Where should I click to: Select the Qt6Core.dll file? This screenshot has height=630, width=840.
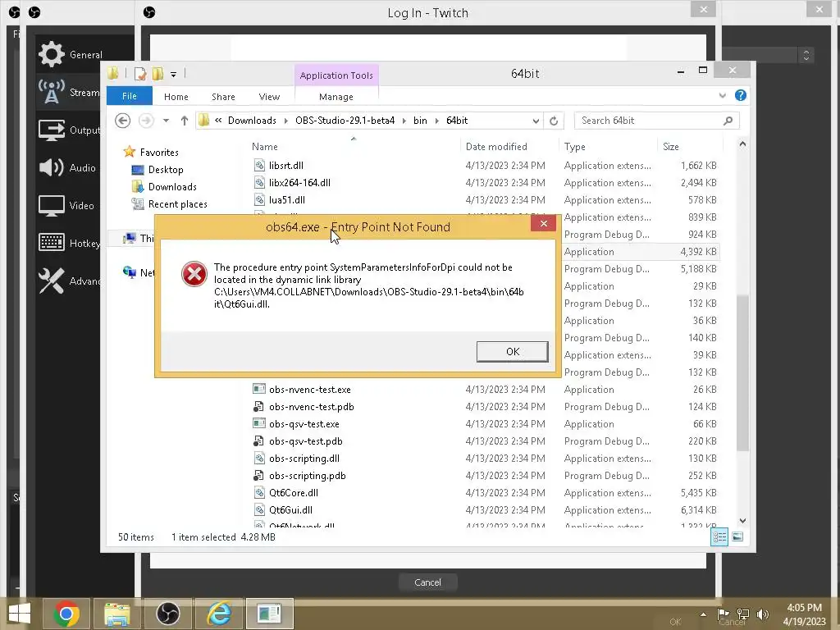[x=293, y=493]
